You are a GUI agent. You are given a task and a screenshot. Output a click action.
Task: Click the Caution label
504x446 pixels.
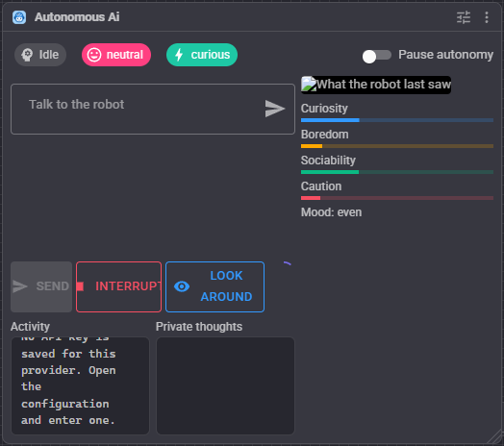pyautogui.click(x=321, y=186)
